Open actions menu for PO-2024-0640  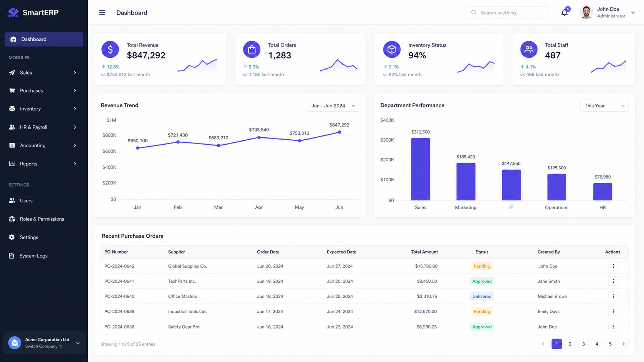coord(613,296)
